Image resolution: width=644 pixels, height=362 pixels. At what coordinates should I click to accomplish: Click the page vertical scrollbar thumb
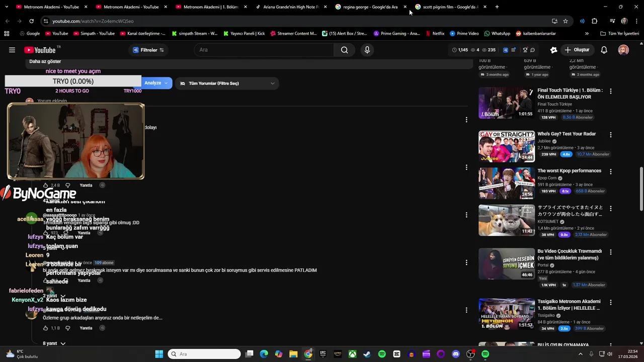641,189
